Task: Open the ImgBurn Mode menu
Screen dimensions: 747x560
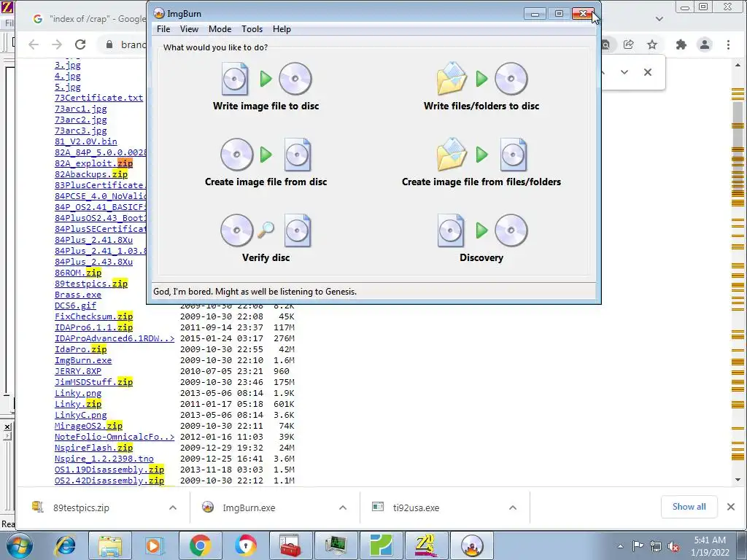Action: (x=220, y=29)
